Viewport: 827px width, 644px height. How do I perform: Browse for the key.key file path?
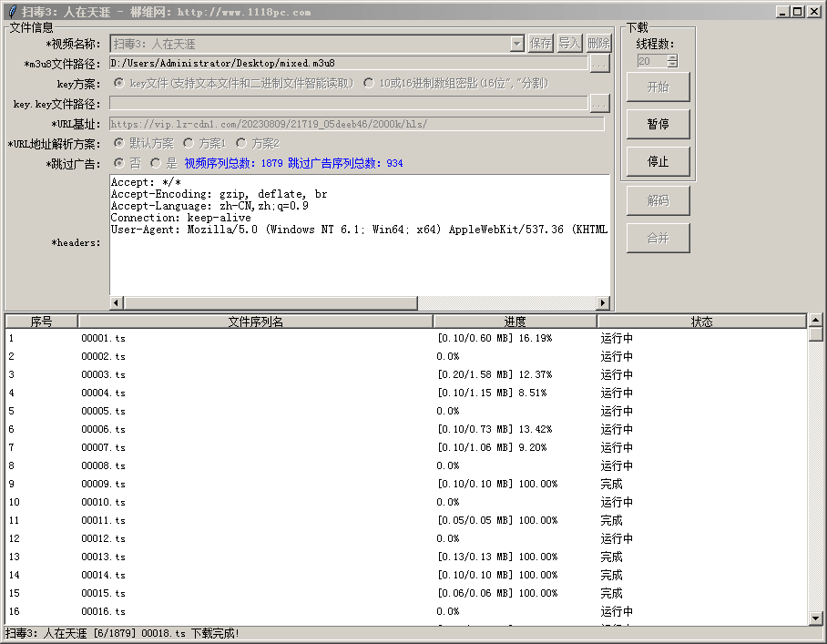tap(598, 103)
